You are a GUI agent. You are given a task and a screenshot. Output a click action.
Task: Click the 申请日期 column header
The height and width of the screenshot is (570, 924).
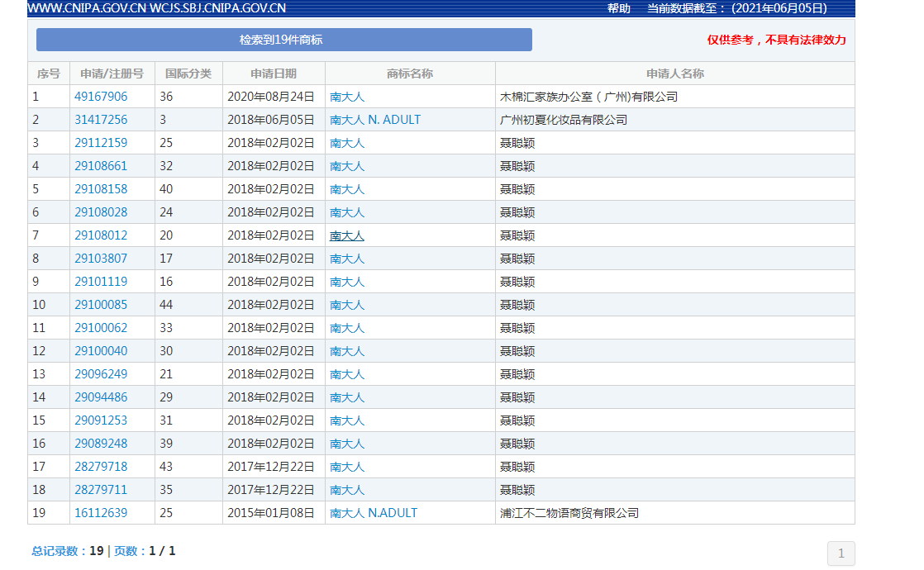(273, 73)
